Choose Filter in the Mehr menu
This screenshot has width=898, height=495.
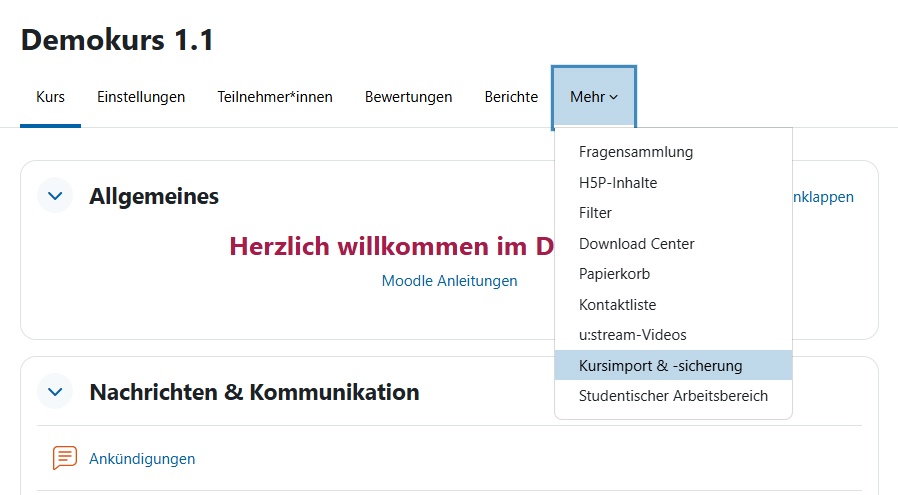[x=674, y=213]
